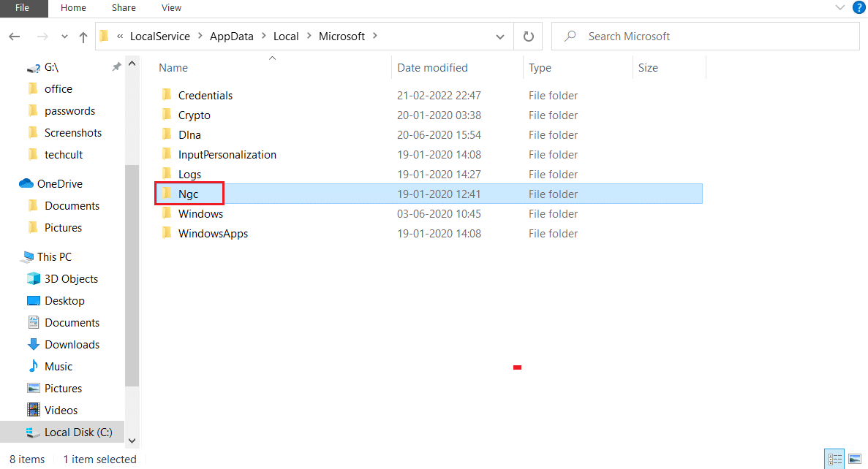Open 3D Objects under This PC
This screenshot has height=469, width=868.
pyautogui.click(x=72, y=279)
